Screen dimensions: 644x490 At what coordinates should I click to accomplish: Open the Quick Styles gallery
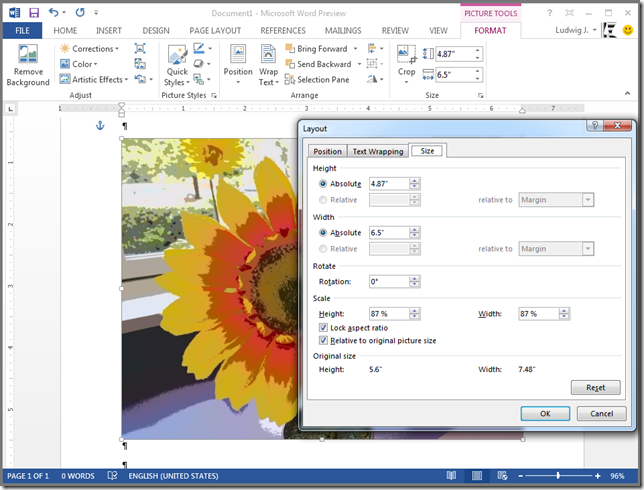(177, 66)
